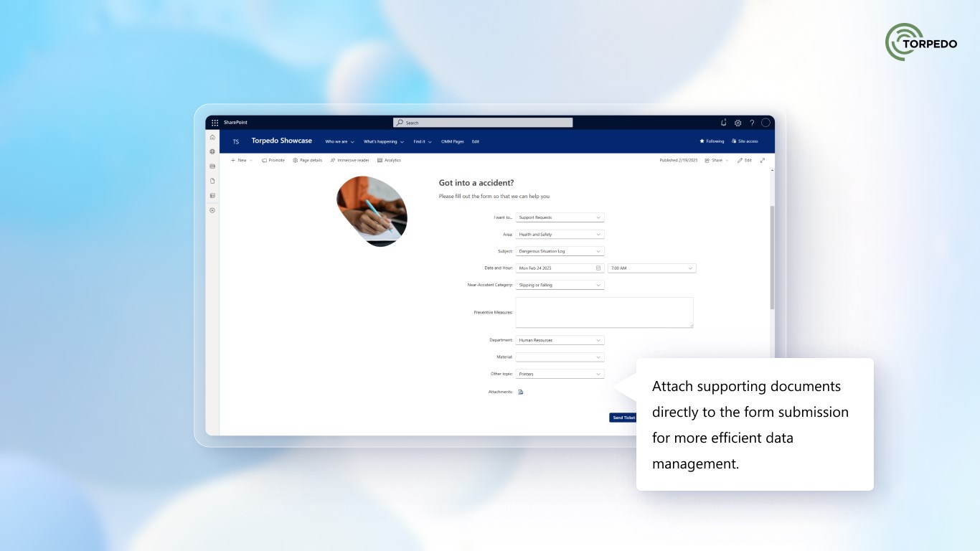Open the Area dropdown showing Health and Safety
The width and height of the screenshot is (980, 551).
point(560,235)
